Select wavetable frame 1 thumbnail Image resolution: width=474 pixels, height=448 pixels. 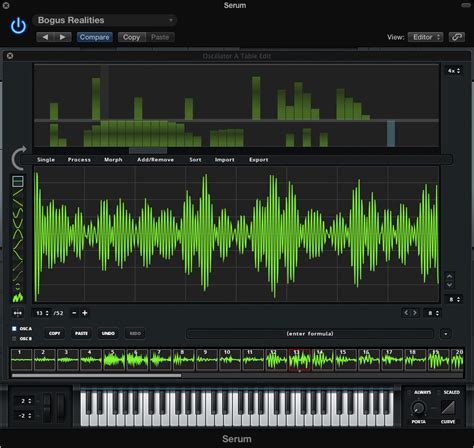pos(21,360)
